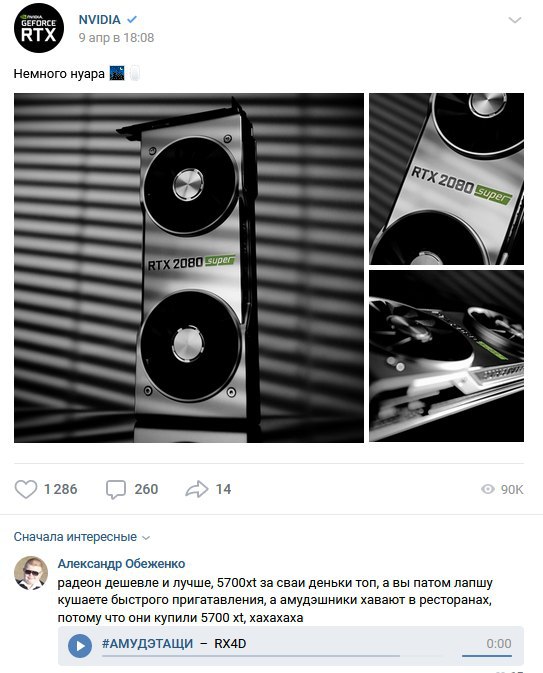
Task: Open comments via speech bubble icon
Action: point(116,489)
